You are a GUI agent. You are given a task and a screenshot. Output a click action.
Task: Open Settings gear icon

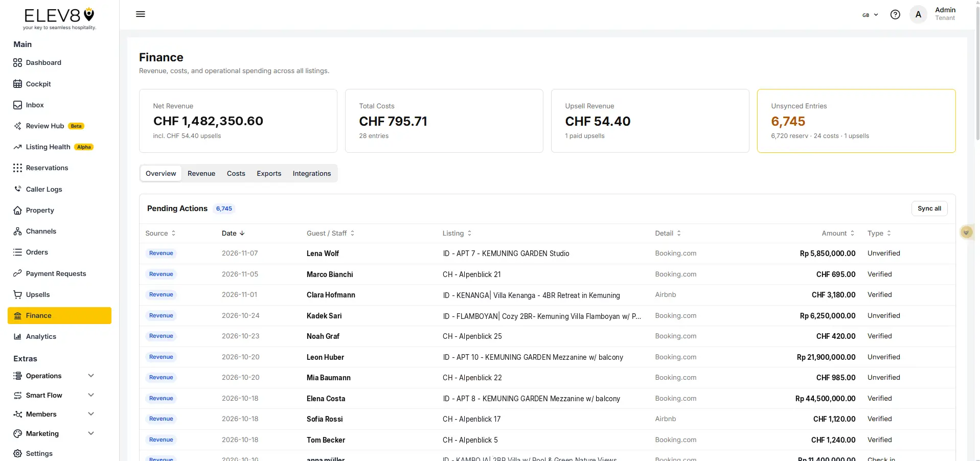(17, 453)
